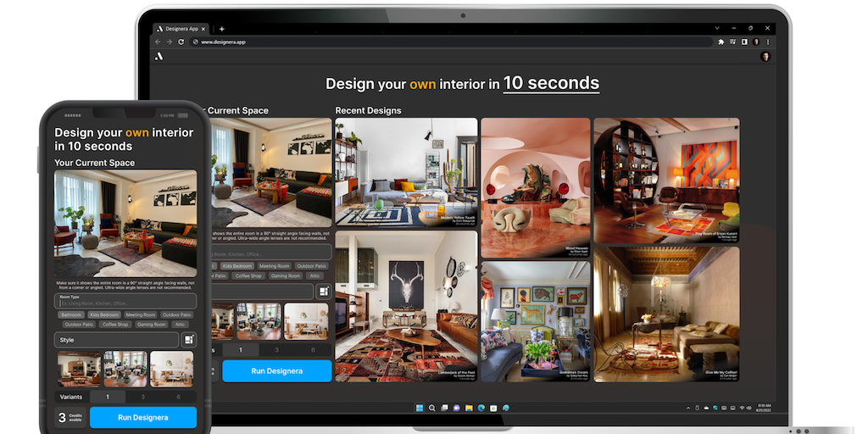Screen dimensions: 868x434
Task: Select 3 variants in the laptop app
Action: (x=277, y=350)
